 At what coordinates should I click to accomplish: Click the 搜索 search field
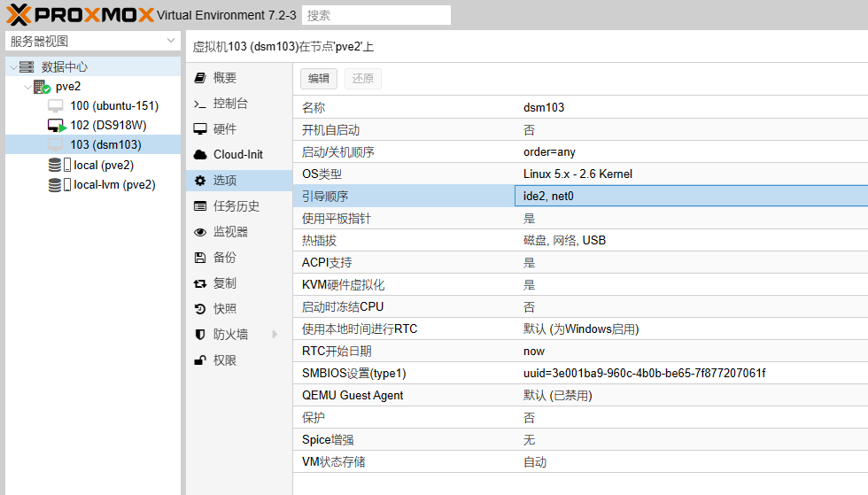pyautogui.click(x=376, y=16)
